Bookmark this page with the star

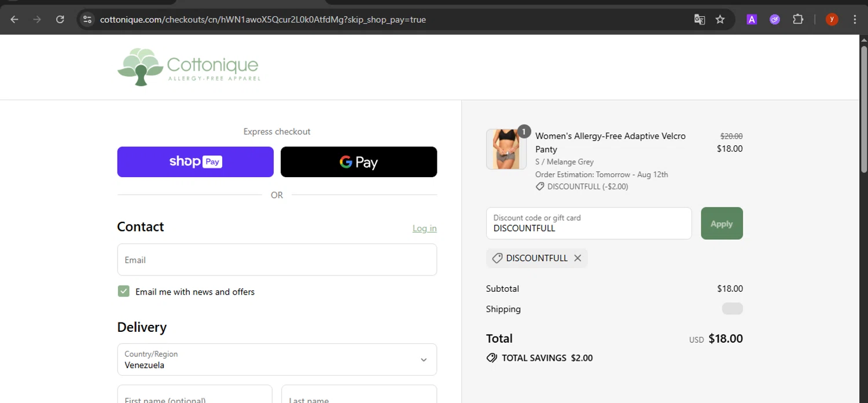coord(720,20)
